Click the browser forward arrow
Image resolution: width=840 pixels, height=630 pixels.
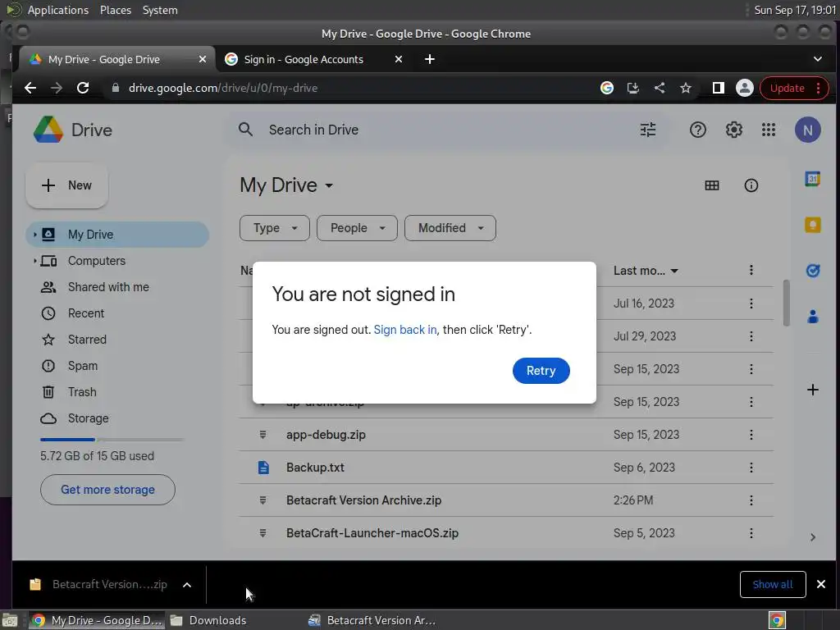57,89
